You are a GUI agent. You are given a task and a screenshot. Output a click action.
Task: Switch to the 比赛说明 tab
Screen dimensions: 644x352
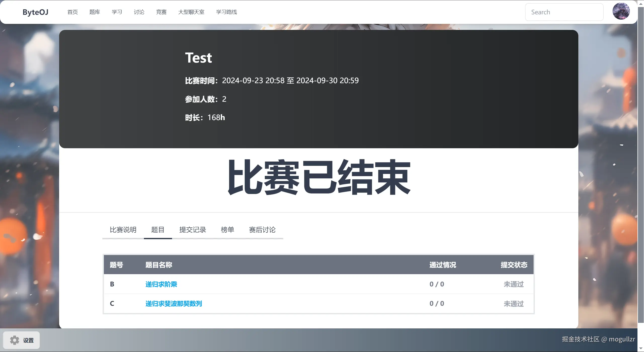pos(123,230)
